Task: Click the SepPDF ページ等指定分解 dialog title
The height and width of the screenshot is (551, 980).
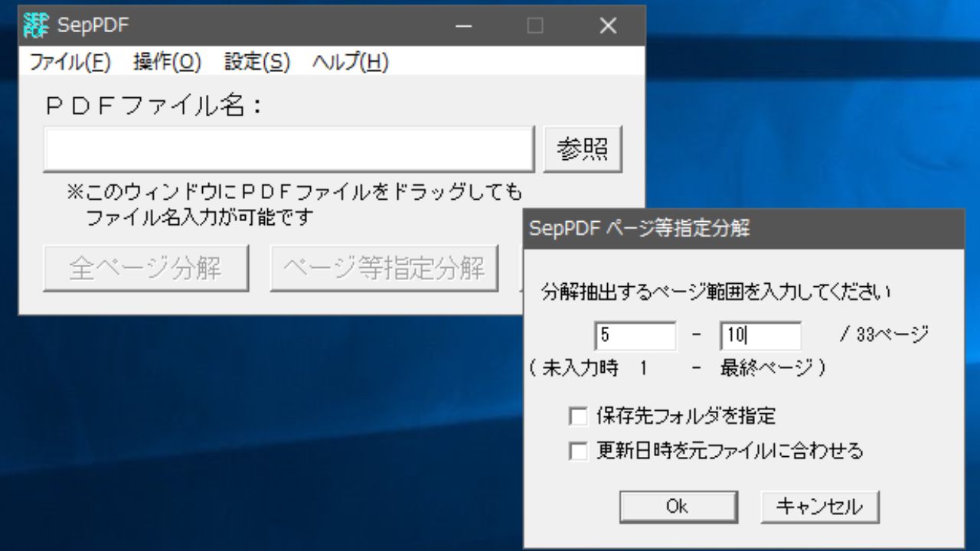Action: click(x=640, y=228)
